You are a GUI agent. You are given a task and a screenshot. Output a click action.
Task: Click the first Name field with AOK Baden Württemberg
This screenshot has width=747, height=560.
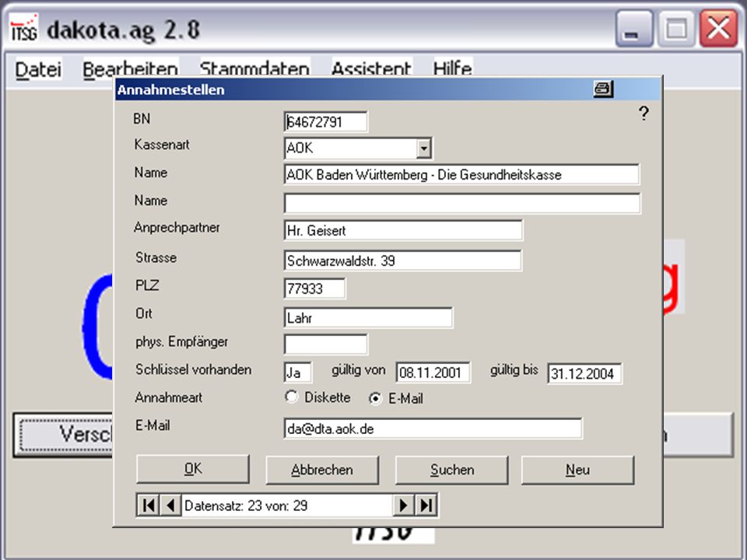[x=461, y=175]
